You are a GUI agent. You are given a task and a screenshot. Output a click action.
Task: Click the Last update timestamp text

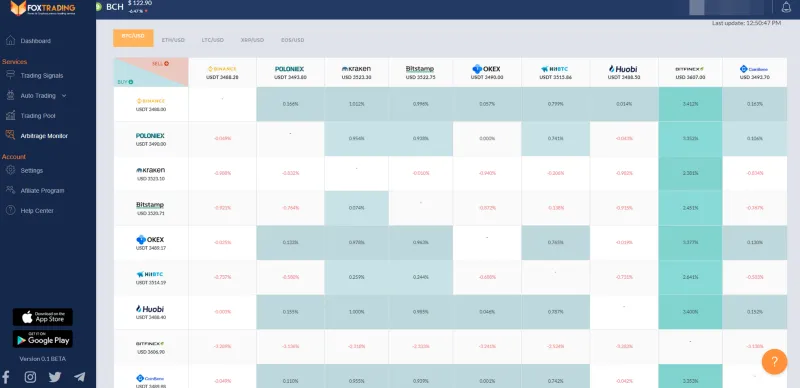746,23
